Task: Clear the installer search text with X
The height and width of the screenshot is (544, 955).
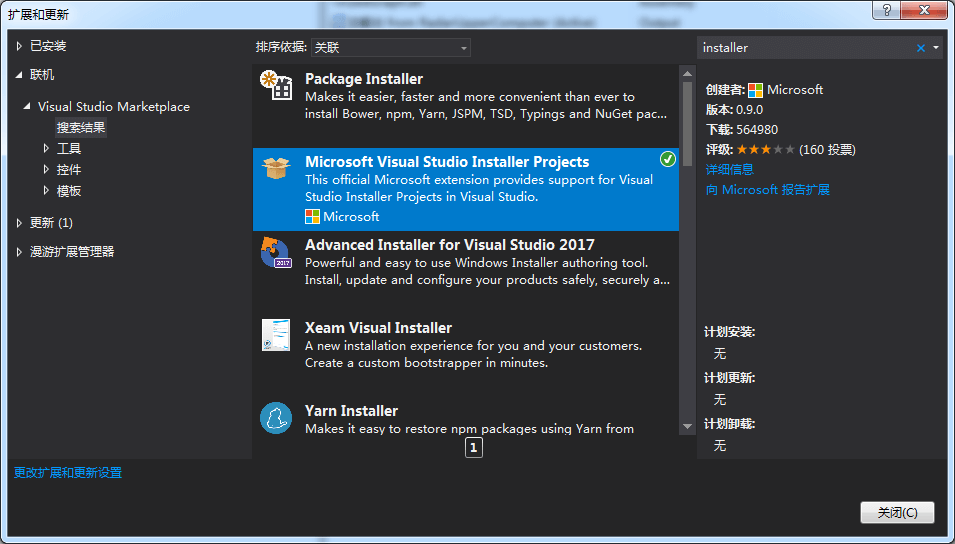Action: pos(921,48)
